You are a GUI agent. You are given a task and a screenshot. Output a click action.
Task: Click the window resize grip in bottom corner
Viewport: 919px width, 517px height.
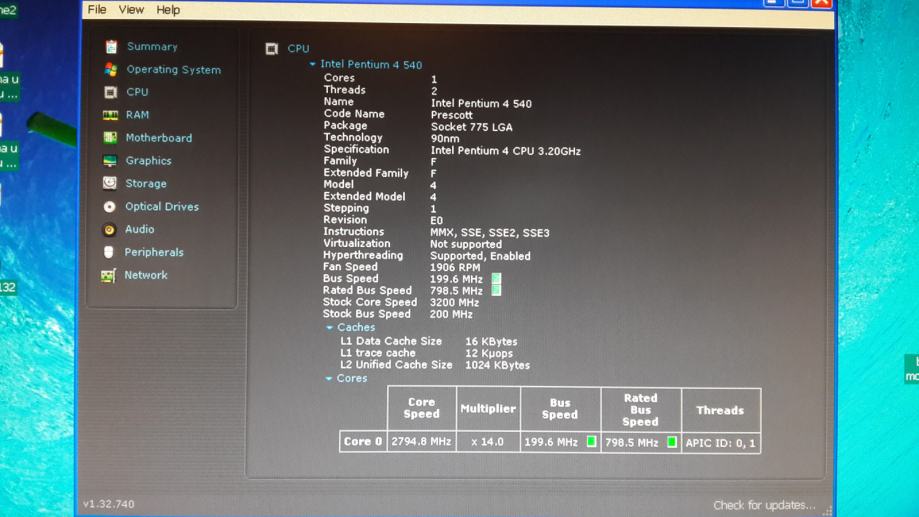(827, 511)
